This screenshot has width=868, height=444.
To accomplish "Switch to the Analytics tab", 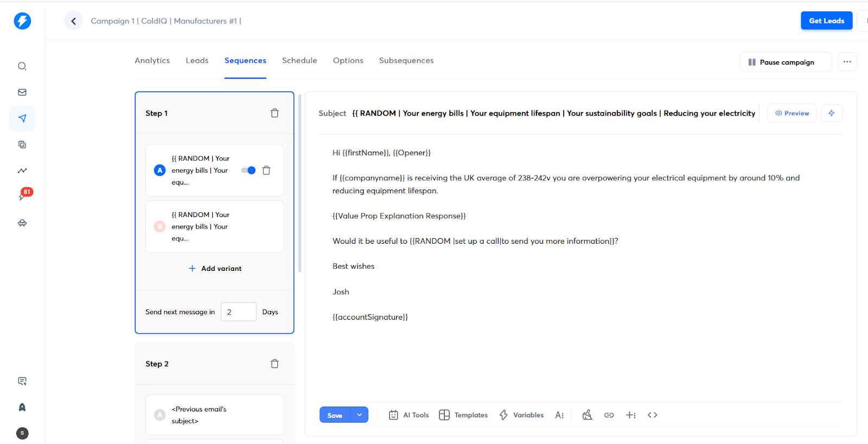I will [152, 61].
